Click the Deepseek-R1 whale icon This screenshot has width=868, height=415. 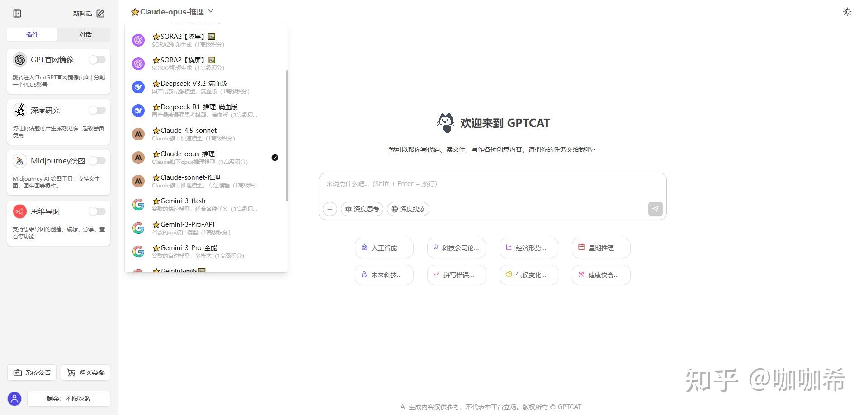pyautogui.click(x=138, y=111)
